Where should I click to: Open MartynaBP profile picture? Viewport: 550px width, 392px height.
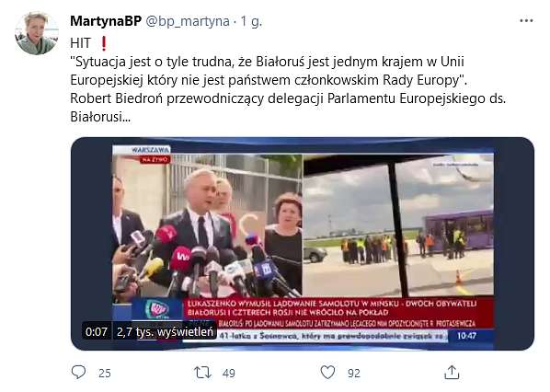[x=37, y=33]
